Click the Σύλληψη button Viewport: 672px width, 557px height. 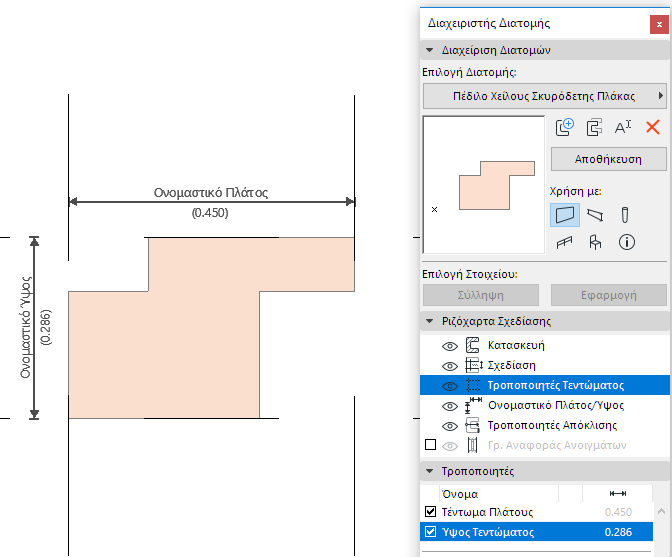point(480,295)
